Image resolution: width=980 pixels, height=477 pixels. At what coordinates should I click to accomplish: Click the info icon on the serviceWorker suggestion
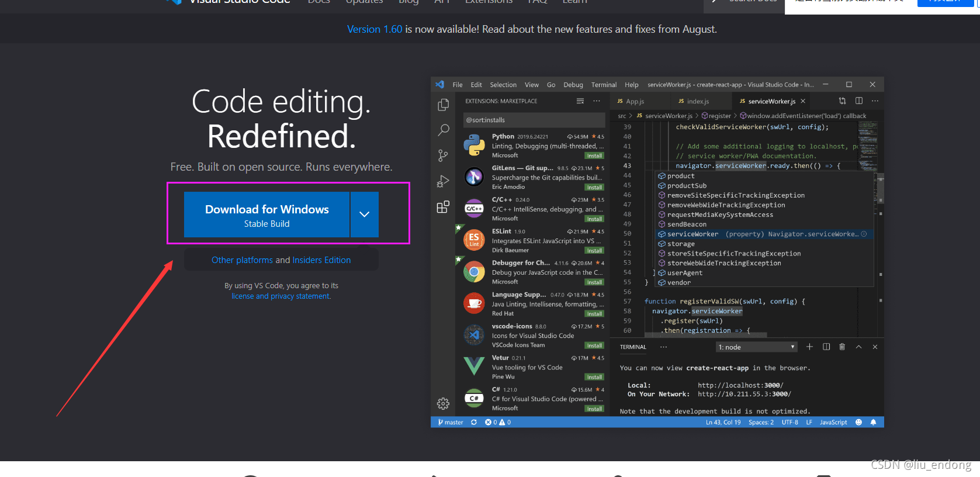click(x=864, y=234)
